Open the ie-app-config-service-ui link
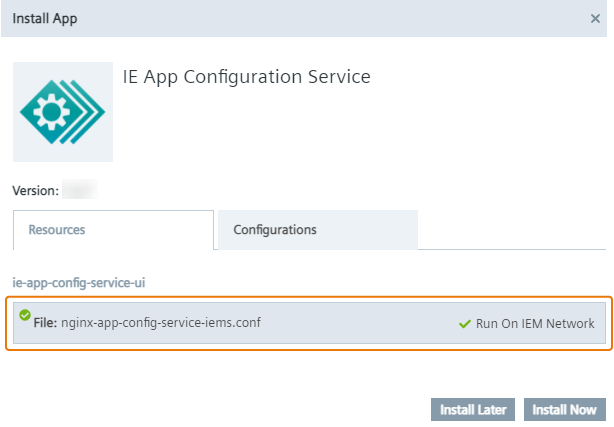This screenshot has height=427, width=614. pyautogui.click(x=80, y=283)
